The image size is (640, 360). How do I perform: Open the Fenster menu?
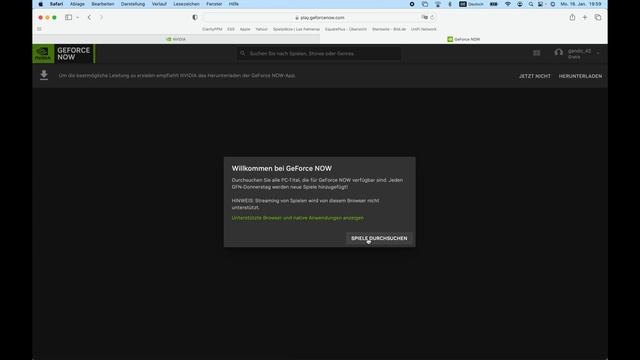(214, 4)
